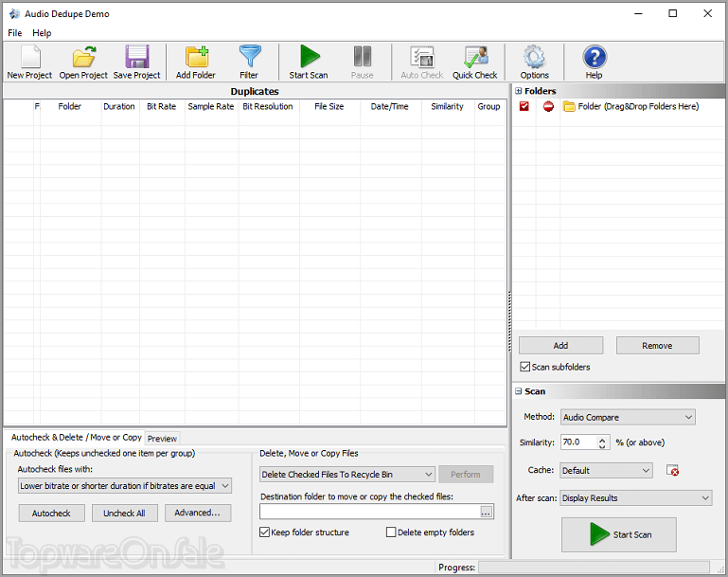Click the Remove button under Folders

657,346
